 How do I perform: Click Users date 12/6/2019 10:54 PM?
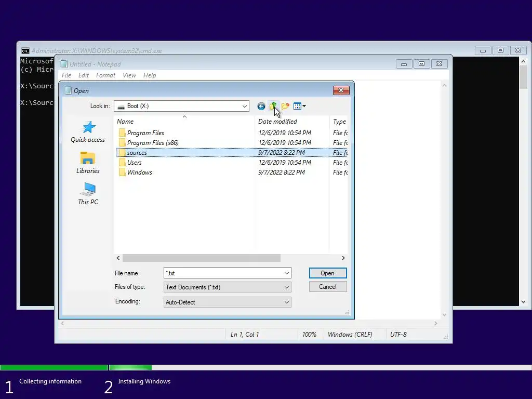[x=285, y=163]
